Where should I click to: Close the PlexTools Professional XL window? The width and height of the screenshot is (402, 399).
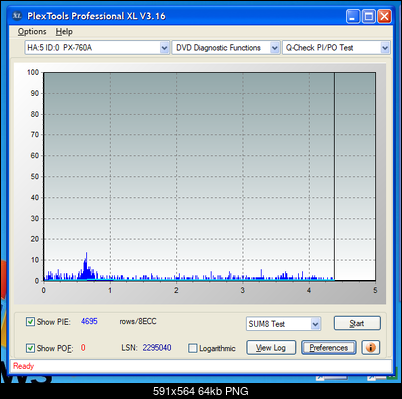[x=384, y=16]
